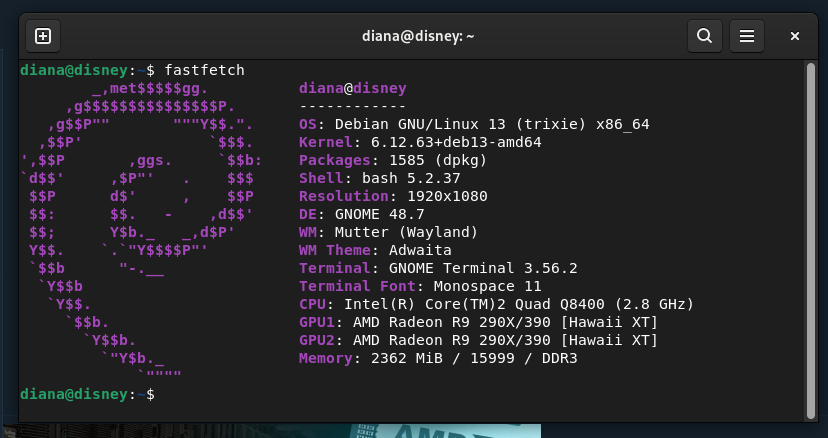The image size is (828, 438).
Task: Click the DE line GNOME 48.7
Action: [x=362, y=215]
